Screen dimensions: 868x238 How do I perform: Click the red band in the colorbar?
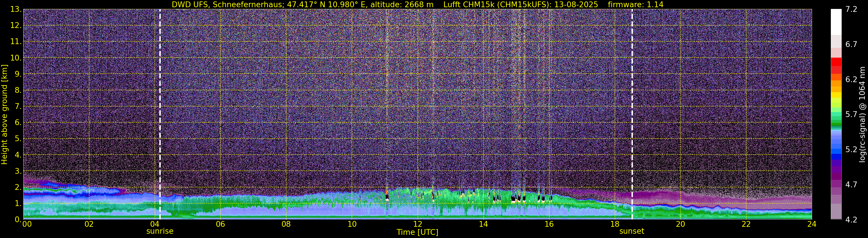(836, 62)
